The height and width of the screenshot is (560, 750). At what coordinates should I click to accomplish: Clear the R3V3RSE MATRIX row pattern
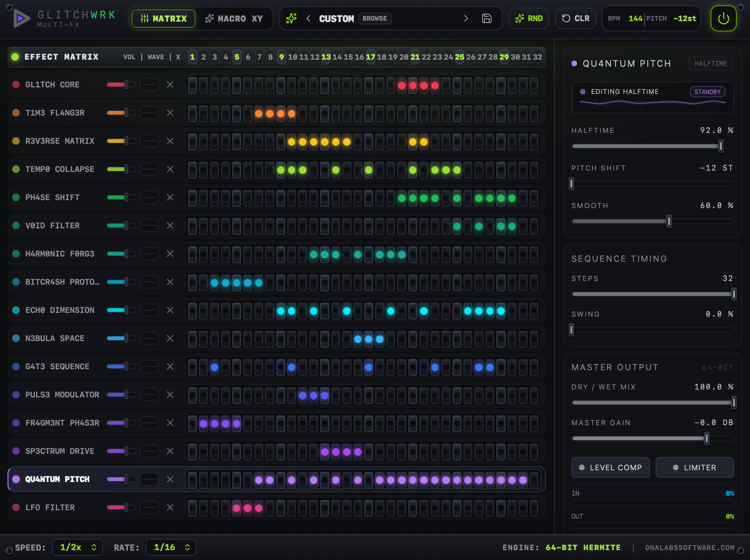point(170,141)
